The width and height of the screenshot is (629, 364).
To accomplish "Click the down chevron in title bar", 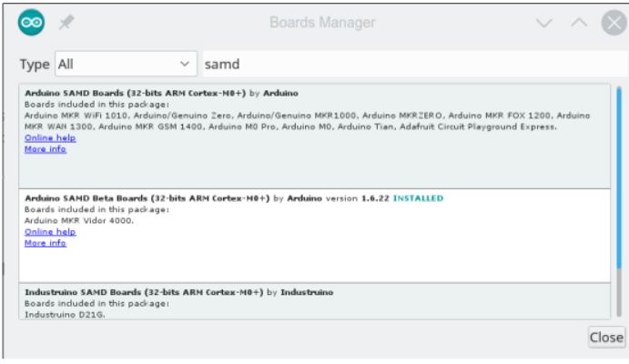I will pos(544,23).
